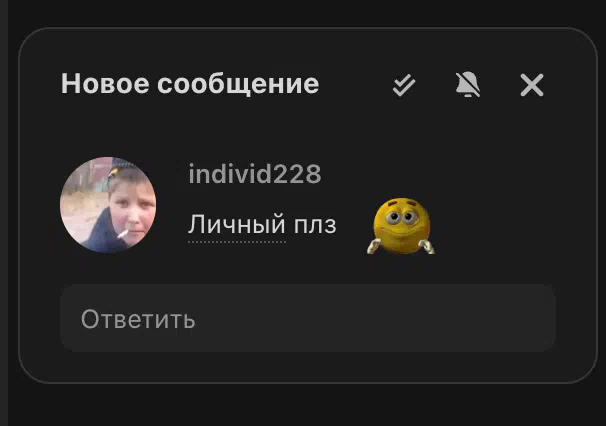This screenshot has height=426, width=606.
Task: Mark the new message as read
Action: click(404, 85)
